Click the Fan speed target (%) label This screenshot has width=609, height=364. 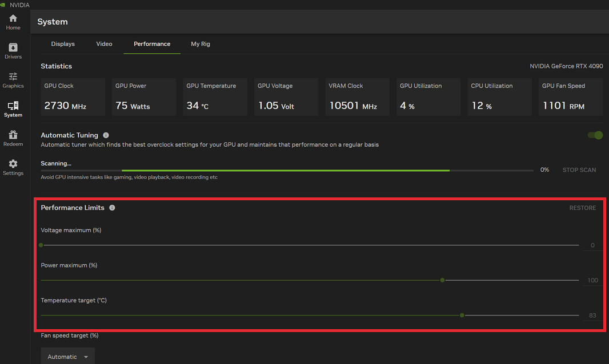tap(70, 335)
